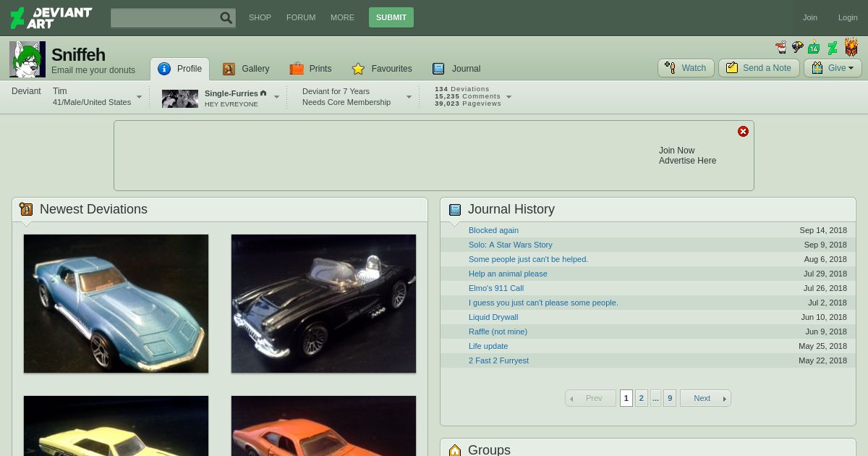Open the blue Corvette deviation thumbnail
This screenshot has width=868, height=456.
pos(116,303)
